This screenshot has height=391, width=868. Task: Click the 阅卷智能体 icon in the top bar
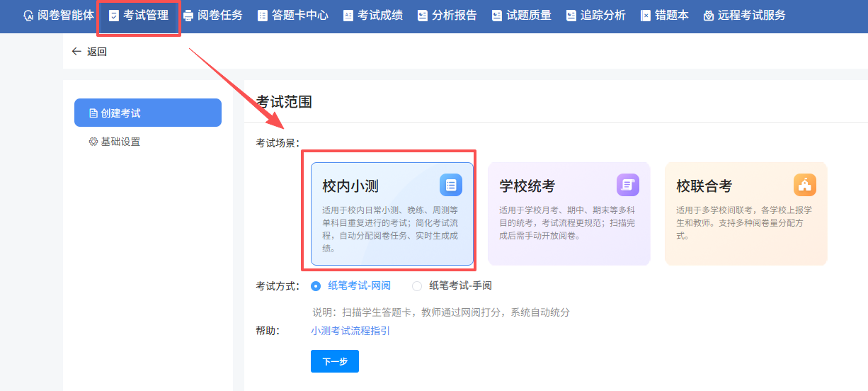tap(28, 16)
